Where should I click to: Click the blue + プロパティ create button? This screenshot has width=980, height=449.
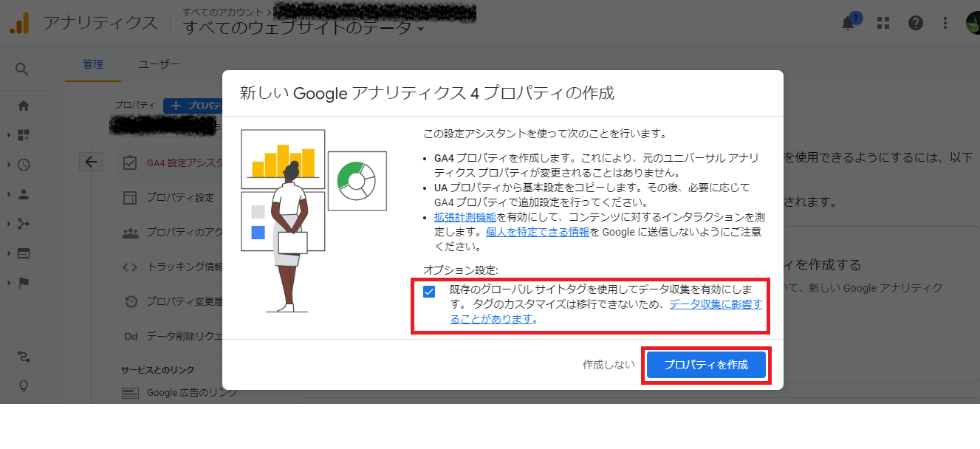point(193,106)
